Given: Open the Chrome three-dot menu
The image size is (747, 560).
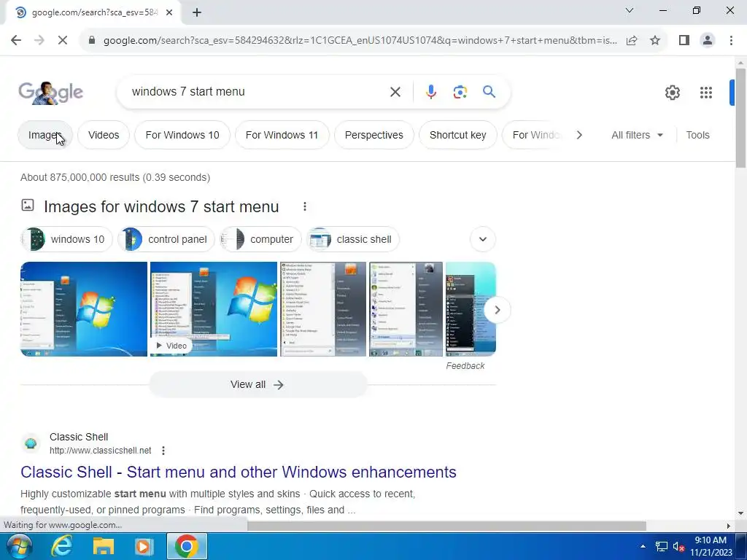Looking at the screenshot, I should pyautogui.click(x=731, y=41).
